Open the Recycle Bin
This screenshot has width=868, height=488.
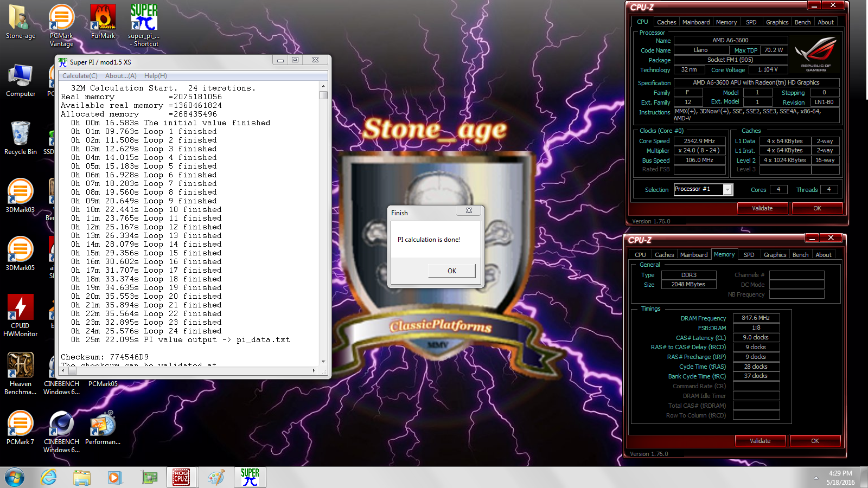pos(21,138)
